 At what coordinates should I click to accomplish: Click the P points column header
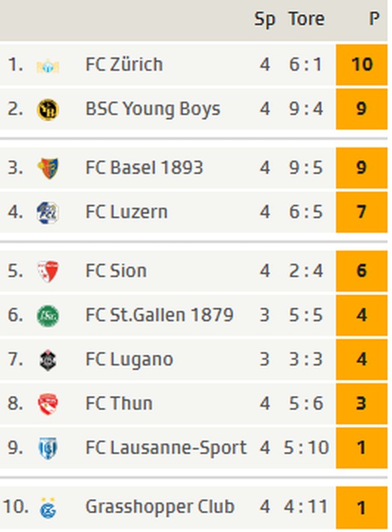pos(374,19)
